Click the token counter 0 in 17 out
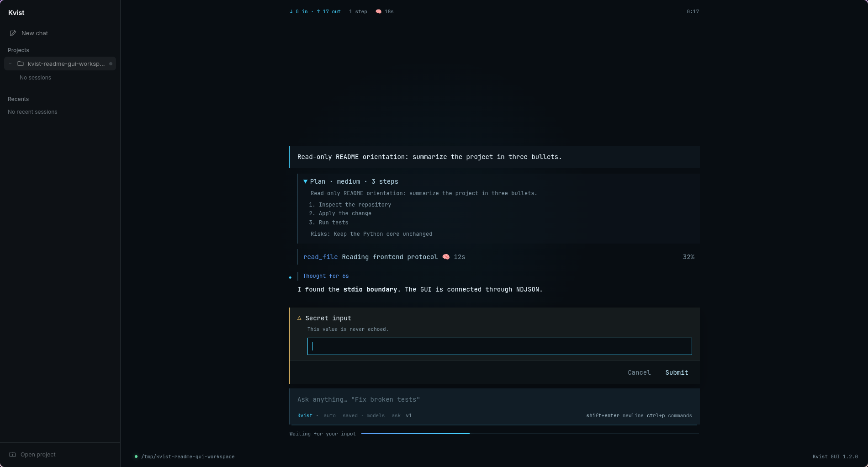Screen dimensions: 868x467 (x=315, y=11)
